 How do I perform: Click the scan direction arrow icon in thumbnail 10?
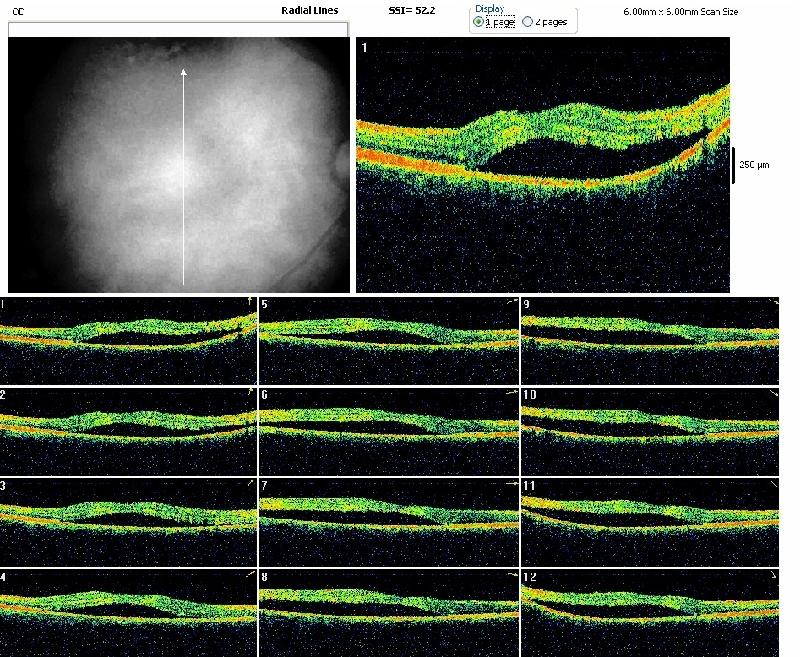[x=774, y=393]
